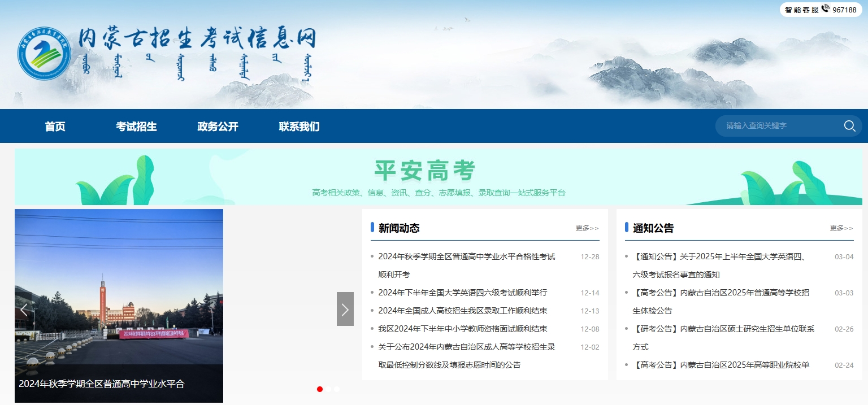Click the smart customer service phone icon
Image resolution: width=868 pixels, height=405 pixels.
[x=826, y=8]
